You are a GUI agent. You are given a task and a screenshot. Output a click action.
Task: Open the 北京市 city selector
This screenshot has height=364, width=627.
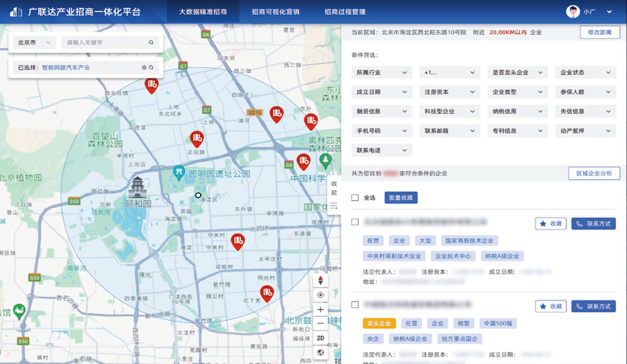34,42
